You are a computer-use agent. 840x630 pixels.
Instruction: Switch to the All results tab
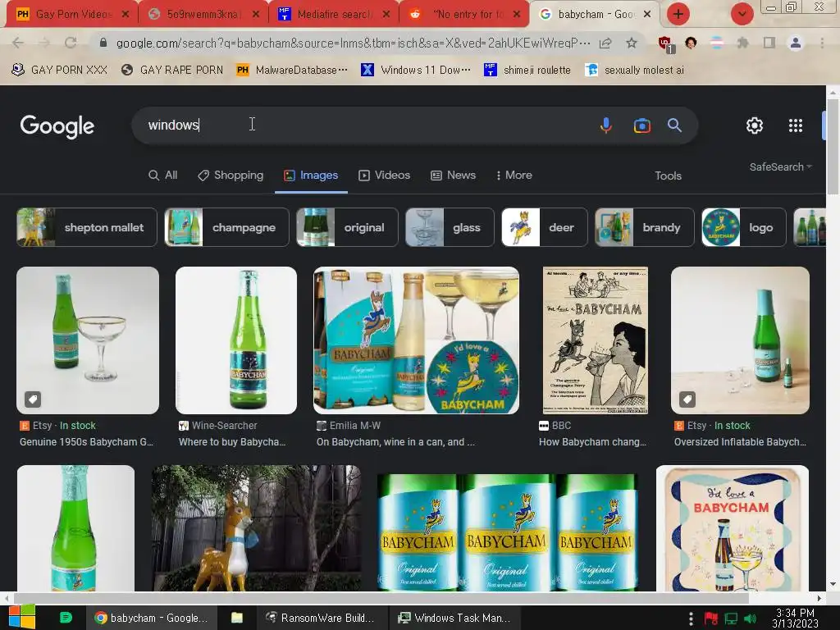pyautogui.click(x=163, y=176)
